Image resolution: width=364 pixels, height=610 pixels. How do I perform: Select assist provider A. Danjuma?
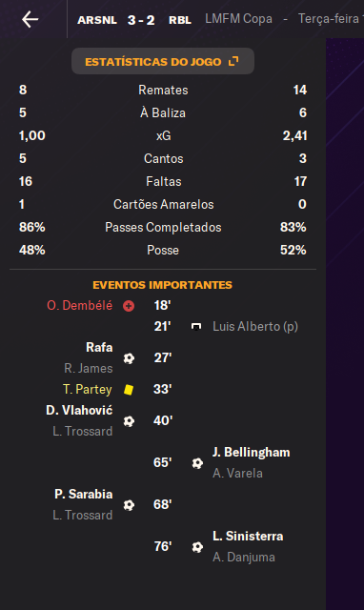coord(243,557)
